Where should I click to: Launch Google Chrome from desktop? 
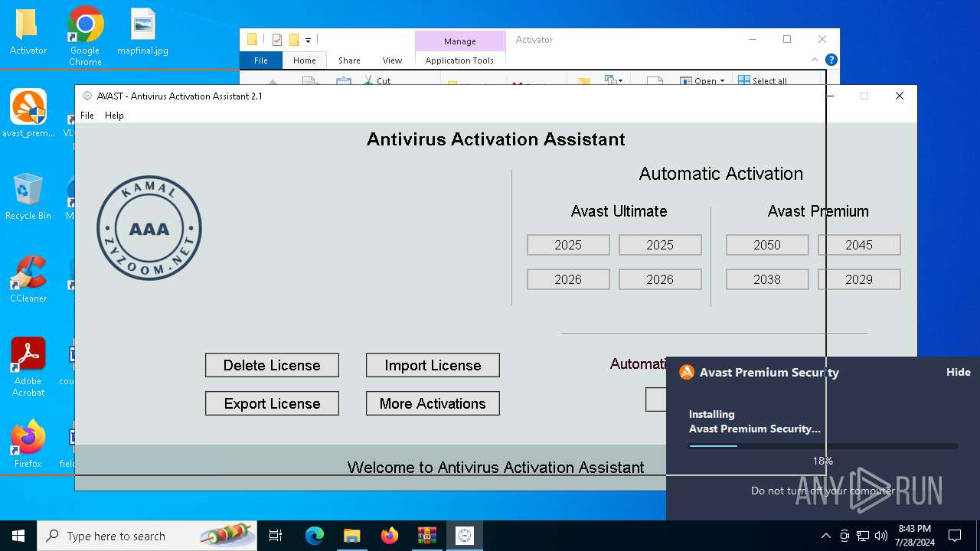(x=85, y=35)
